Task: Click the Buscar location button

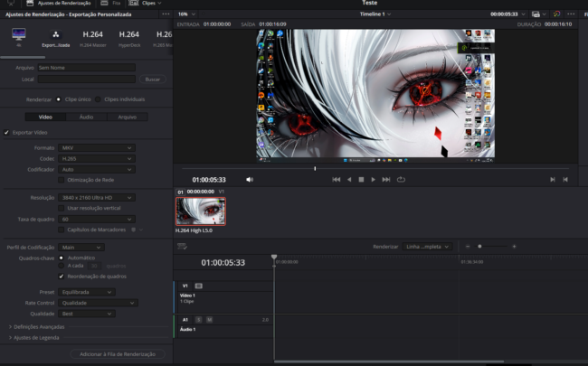Action: pos(154,80)
